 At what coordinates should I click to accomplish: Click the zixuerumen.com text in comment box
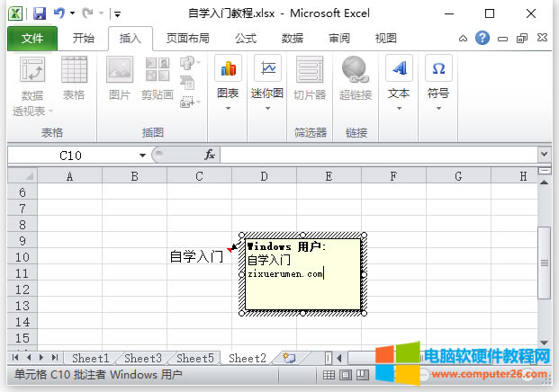point(285,274)
